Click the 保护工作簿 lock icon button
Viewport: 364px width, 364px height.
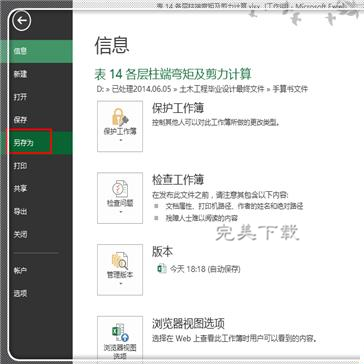[120, 126]
